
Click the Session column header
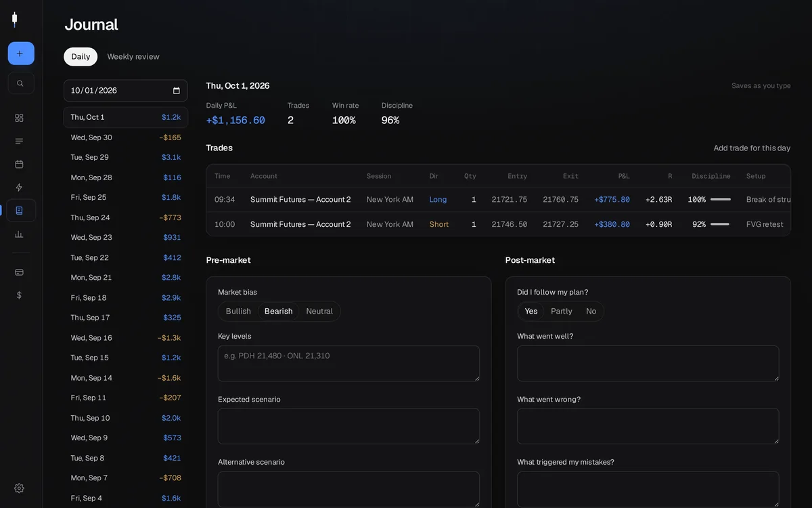[379, 176]
